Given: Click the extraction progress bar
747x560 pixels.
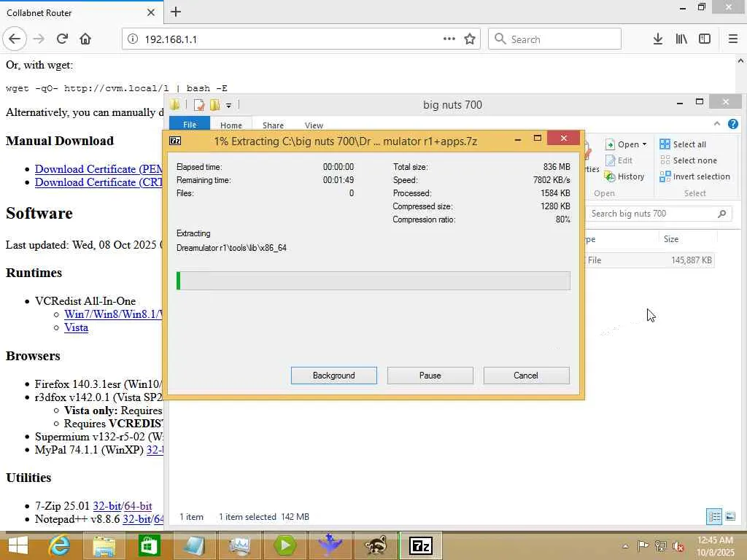Looking at the screenshot, I should pyautogui.click(x=373, y=281).
